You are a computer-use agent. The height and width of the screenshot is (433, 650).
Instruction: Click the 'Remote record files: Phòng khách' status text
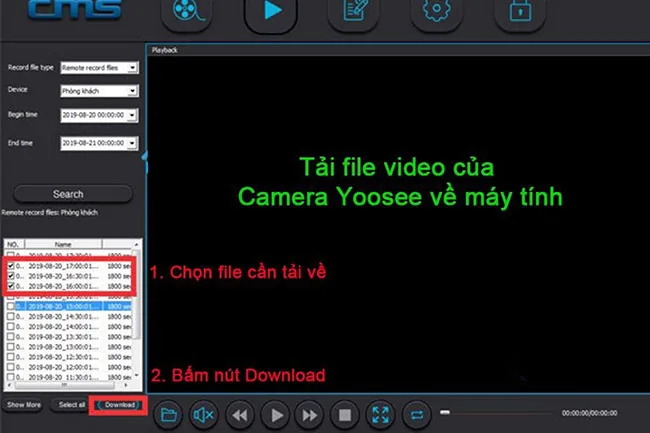[50, 213]
